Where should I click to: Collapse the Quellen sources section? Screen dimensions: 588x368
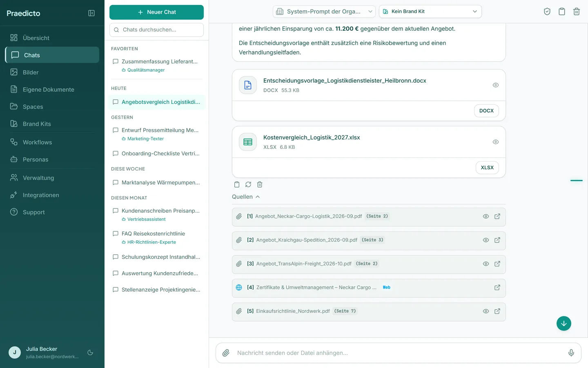(246, 197)
